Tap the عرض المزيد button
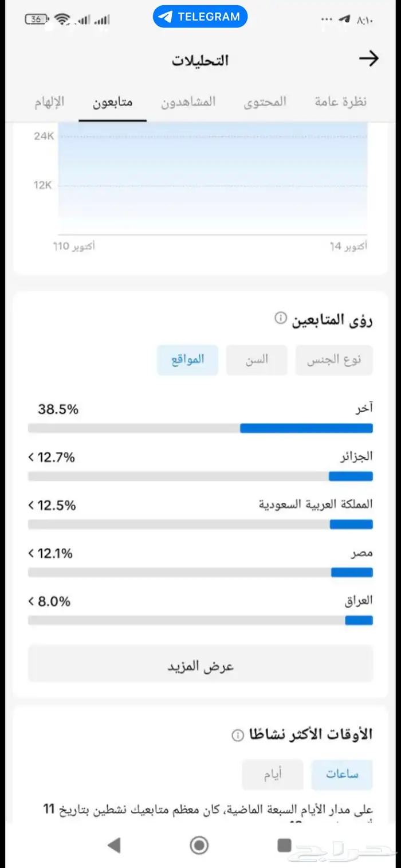Screen dimensions: 401x868 (199, 664)
